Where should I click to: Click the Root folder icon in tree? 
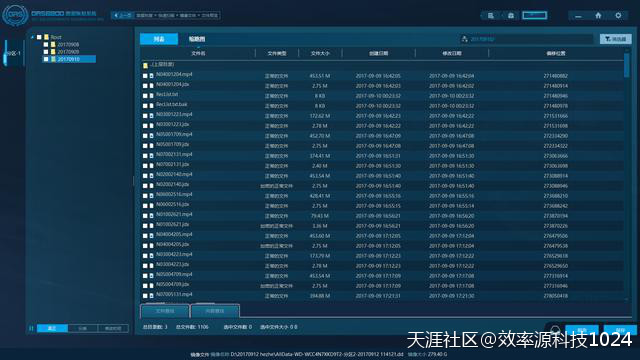click(x=47, y=37)
